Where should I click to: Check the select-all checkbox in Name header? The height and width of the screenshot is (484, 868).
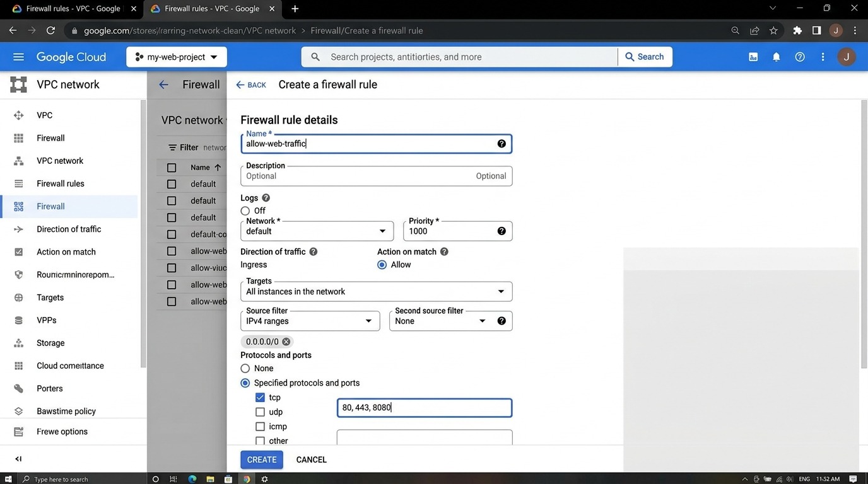tap(172, 168)
